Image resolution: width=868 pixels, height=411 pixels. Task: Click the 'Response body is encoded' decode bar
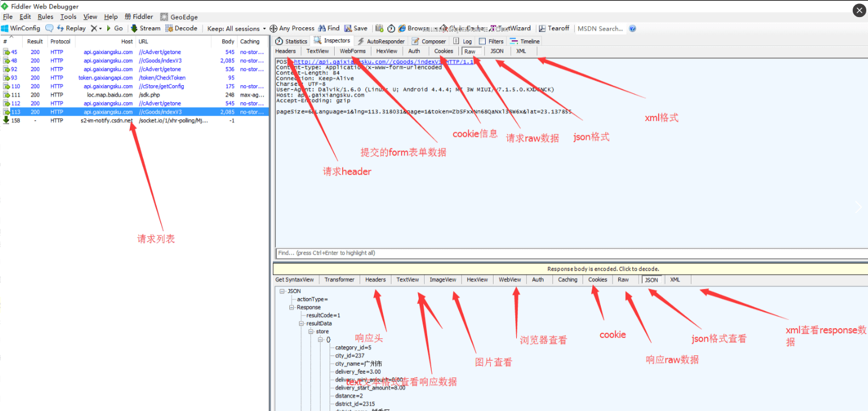coord(571,269)
